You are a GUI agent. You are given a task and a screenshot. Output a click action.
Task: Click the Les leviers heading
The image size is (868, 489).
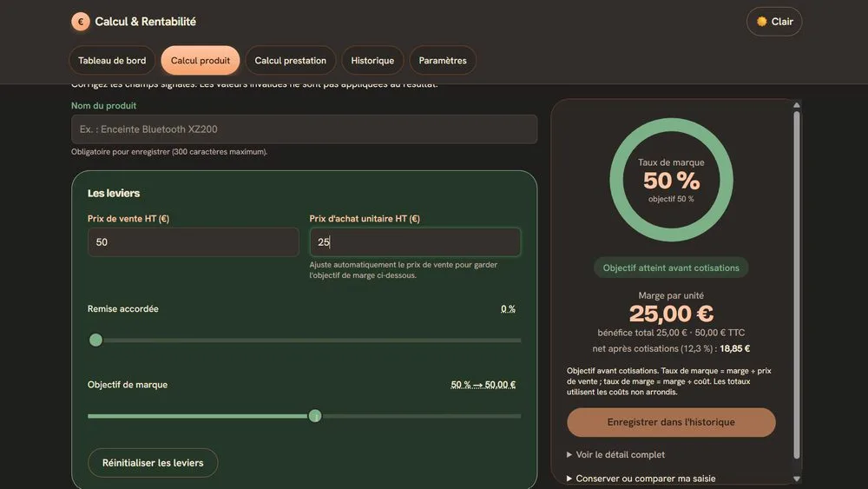[x=114, y=194]
